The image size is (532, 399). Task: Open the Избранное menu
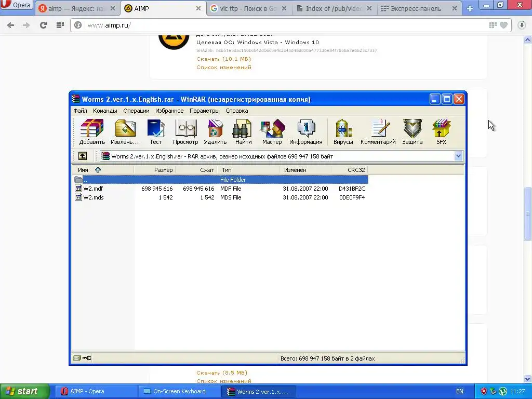click(x=169, y=111)
